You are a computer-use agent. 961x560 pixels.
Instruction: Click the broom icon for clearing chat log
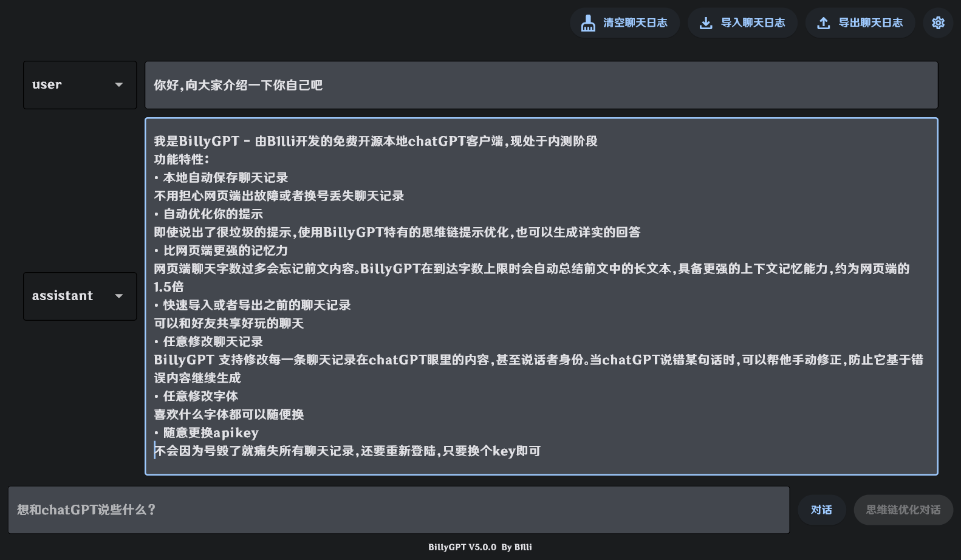[x=588, y=23]
